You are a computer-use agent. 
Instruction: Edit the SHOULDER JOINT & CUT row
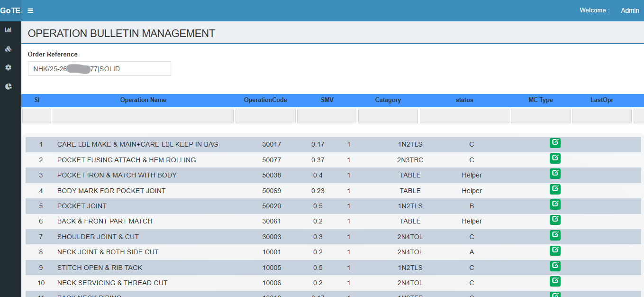555,235
